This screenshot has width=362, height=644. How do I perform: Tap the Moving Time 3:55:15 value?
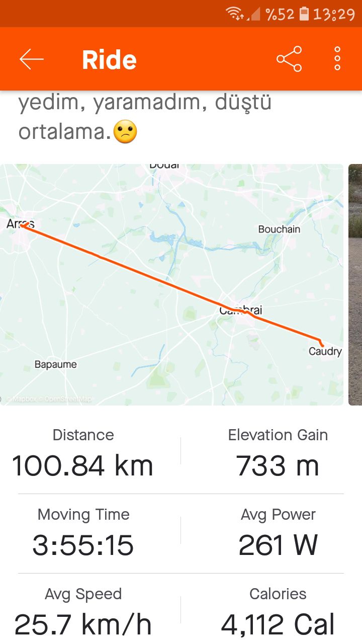tap(83, 545)
